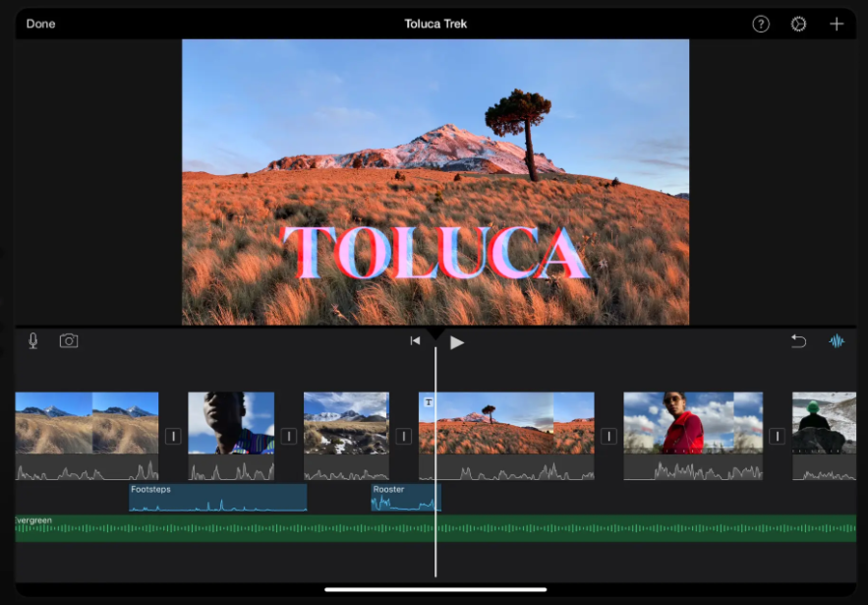Toggle audio waveforms with the blue waveform icon
This screenshot has width=868, height=605.
pos(836,340)
